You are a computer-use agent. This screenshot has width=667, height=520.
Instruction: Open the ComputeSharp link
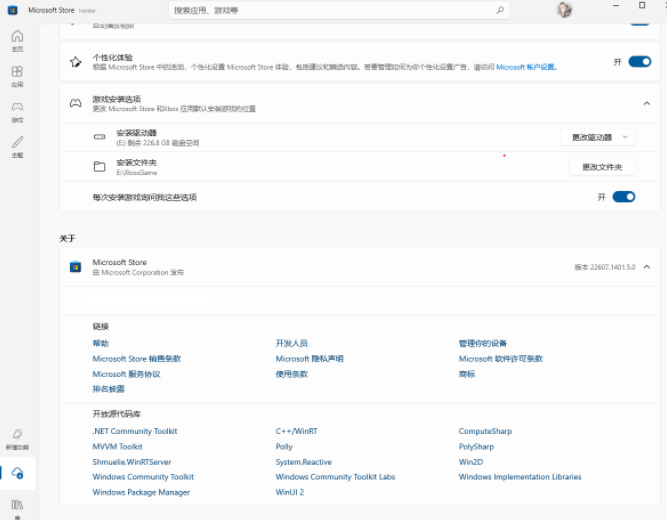[x=485, y=431]
